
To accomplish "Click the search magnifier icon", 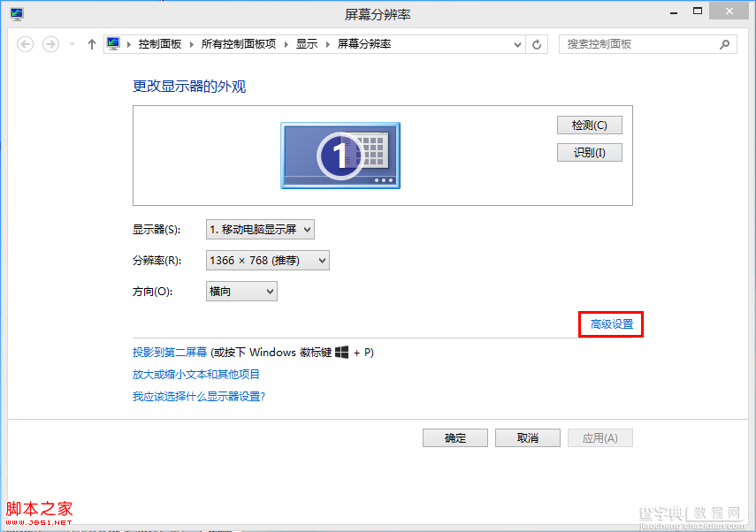I will pos(724,44).
